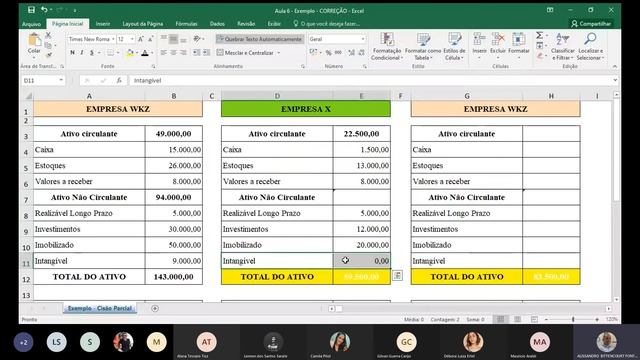Open Font dialog launcher
Viewport: 640px width, 360px height.
[x=153, y=66]
